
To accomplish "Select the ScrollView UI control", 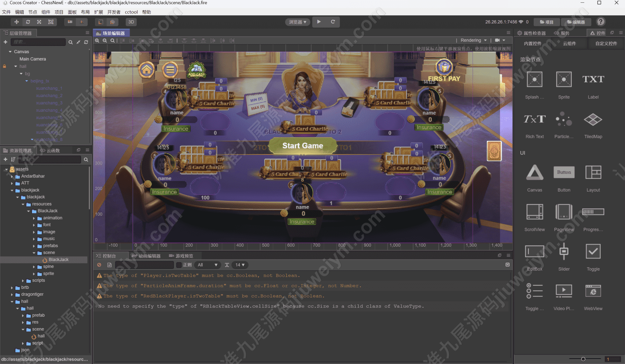I will [534, 212].
